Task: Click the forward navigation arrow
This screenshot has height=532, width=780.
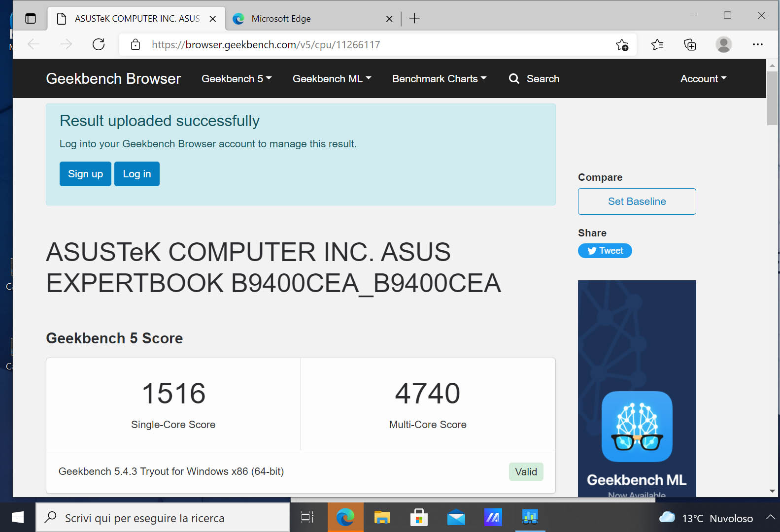Action: coord(66,45)
